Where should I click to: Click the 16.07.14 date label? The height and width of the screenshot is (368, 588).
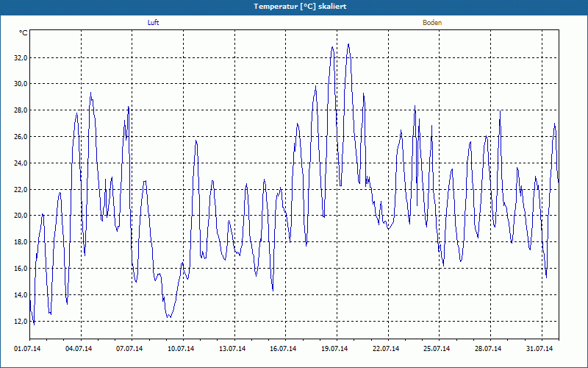click(x=283, y=349)
